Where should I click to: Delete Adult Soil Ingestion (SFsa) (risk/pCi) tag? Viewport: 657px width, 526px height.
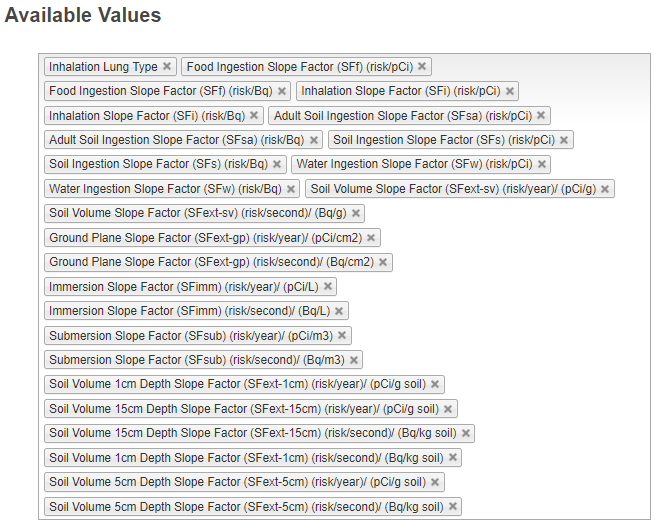541,116
